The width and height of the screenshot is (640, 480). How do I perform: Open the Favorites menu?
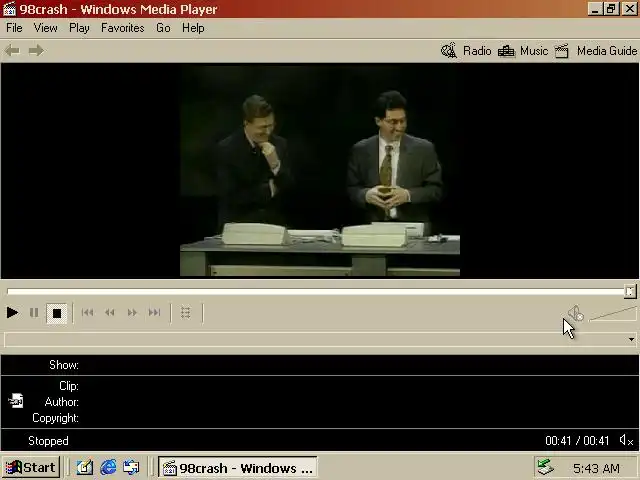122,28
